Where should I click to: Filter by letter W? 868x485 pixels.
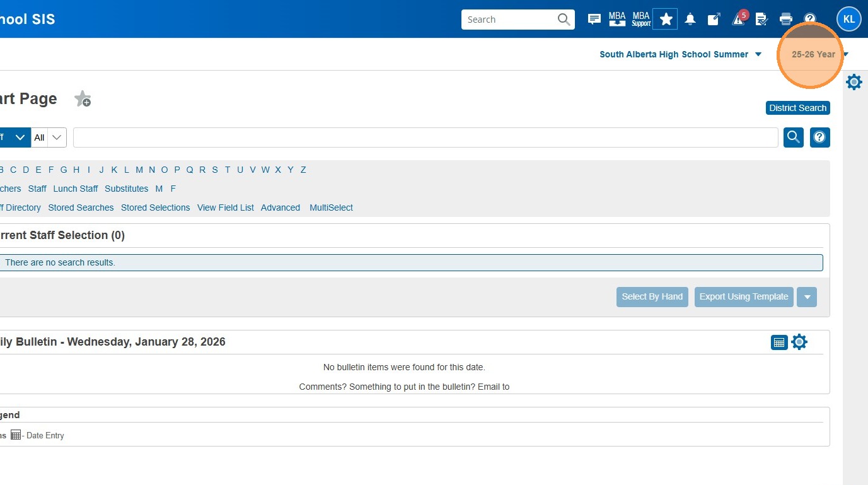click(x=265, y=170)
